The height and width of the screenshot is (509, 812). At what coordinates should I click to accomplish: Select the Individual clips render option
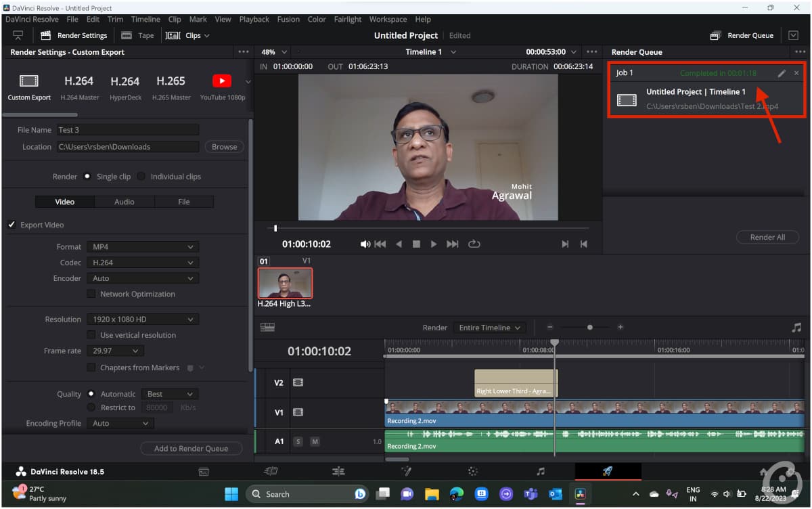pyautogui.click(x=141, y=177)
